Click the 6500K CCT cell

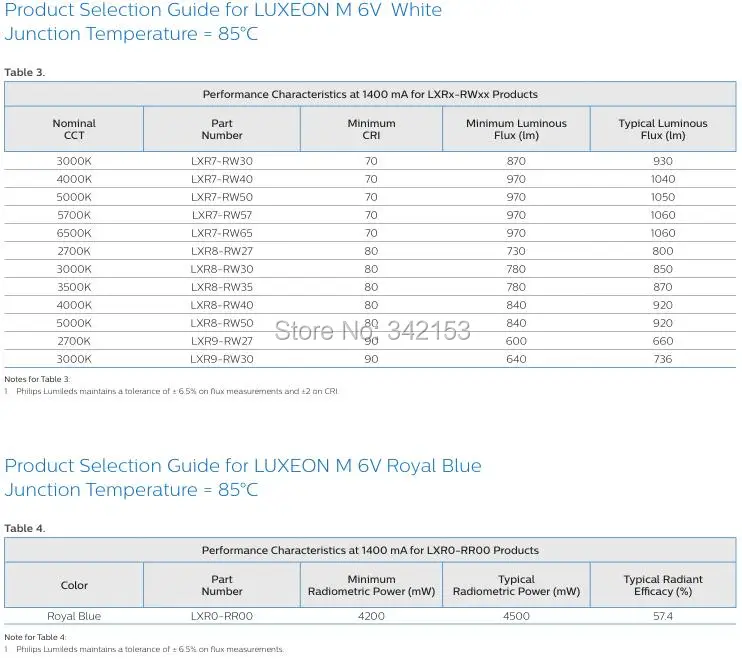click(x=74, y=233)
